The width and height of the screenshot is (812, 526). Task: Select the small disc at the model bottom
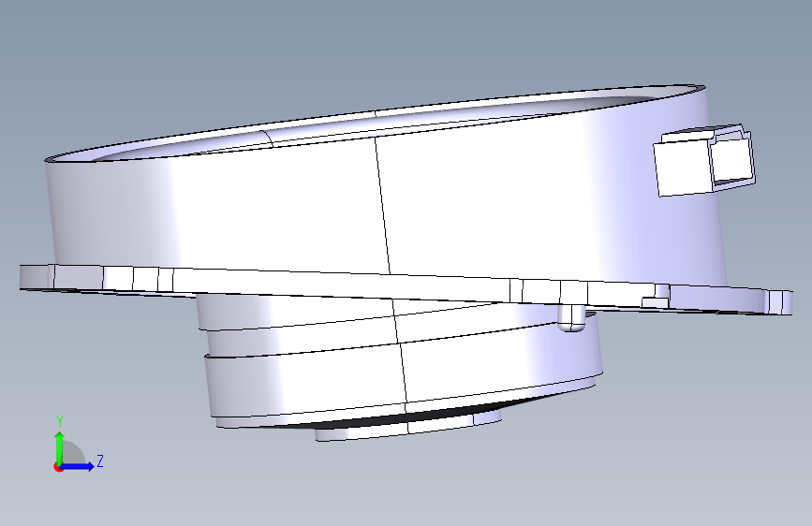coord(409,427)
